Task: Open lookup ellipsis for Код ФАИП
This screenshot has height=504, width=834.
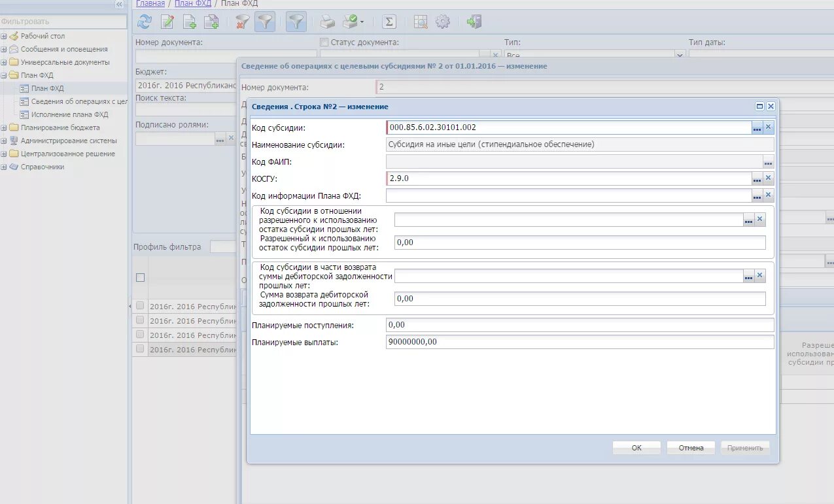Action: pyautogui.click(x=769, y=162)
